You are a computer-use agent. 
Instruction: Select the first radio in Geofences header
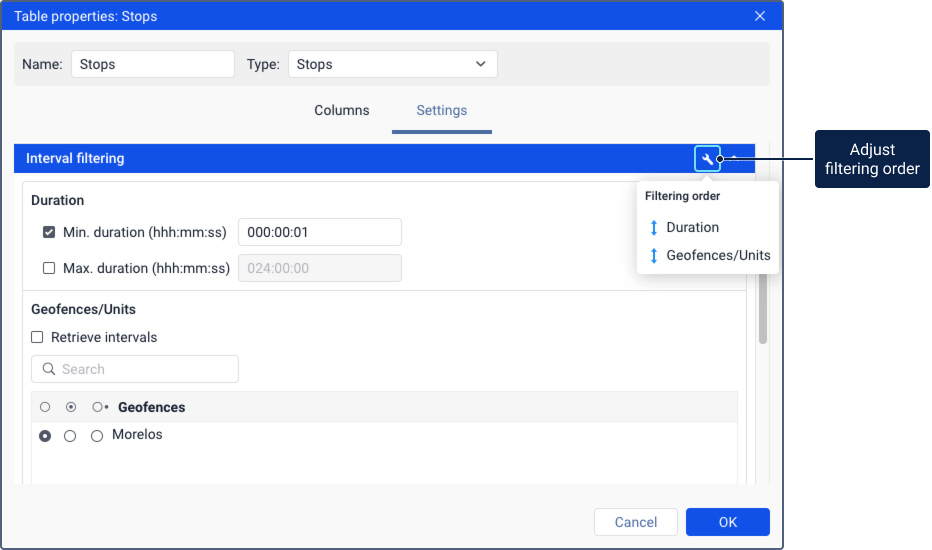pos(45,407)
